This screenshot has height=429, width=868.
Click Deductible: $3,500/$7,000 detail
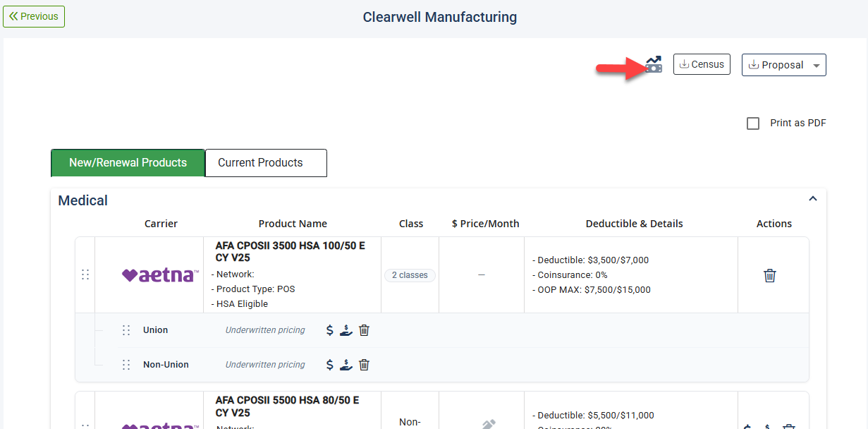click(x=590, y=260)
